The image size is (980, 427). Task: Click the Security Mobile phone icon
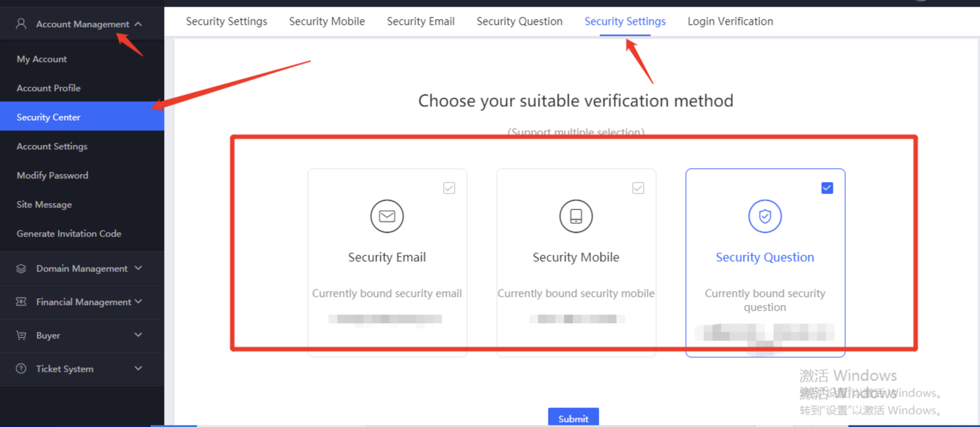(576, 216)
